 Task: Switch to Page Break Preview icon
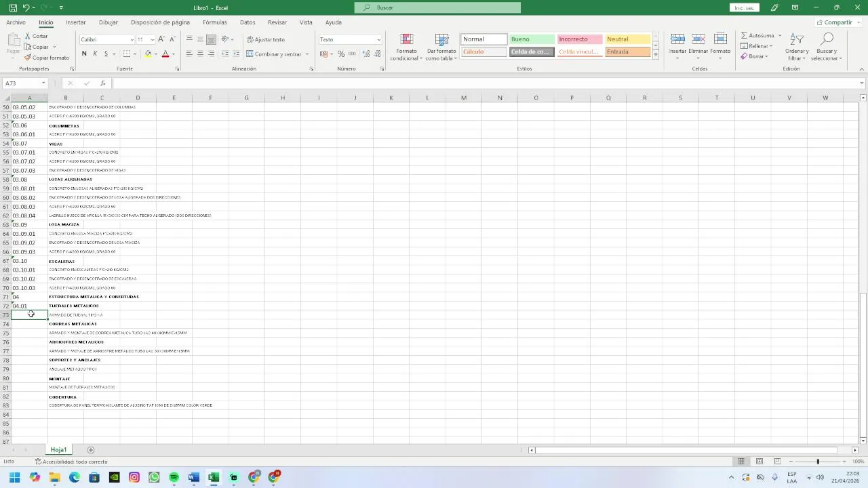point(777,462)
